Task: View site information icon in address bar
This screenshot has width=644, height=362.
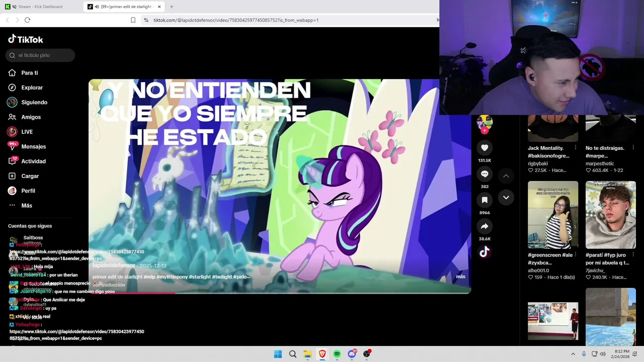Action: click(x=146, y=20)
